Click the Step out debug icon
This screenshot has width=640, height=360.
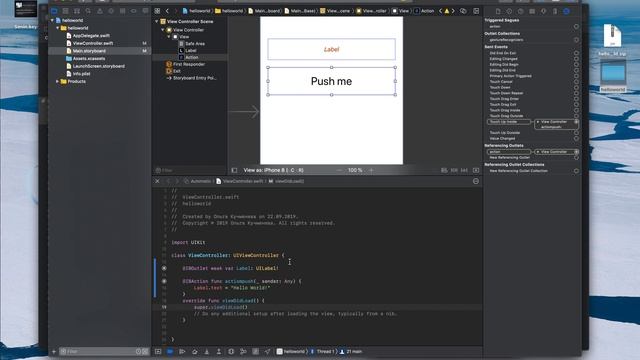pos(219,351)
